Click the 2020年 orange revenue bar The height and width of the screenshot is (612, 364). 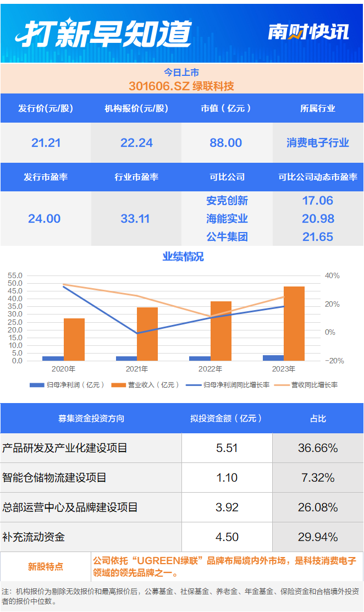pyautogui.click(x=74, y=340)
